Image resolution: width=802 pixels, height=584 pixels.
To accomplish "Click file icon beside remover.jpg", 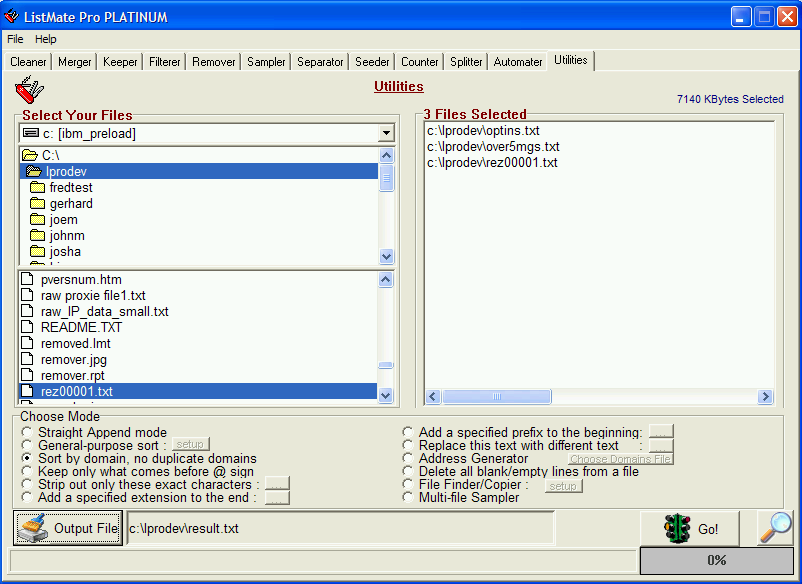I will (28, 359).
